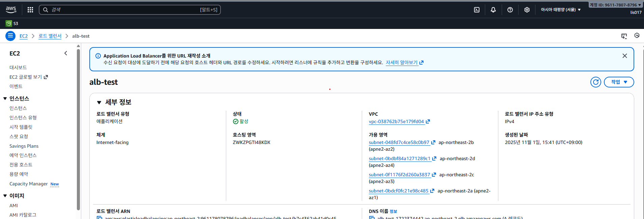Focus the top search field
The image size is (644, 219).
coord(130,10)
